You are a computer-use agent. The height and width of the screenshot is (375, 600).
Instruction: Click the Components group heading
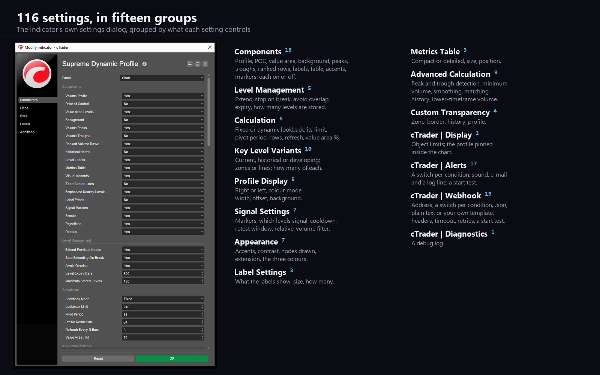[258, 51]
